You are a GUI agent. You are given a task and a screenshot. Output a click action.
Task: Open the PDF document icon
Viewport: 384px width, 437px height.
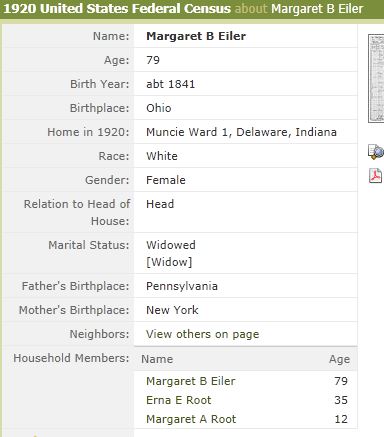(376, 176)
